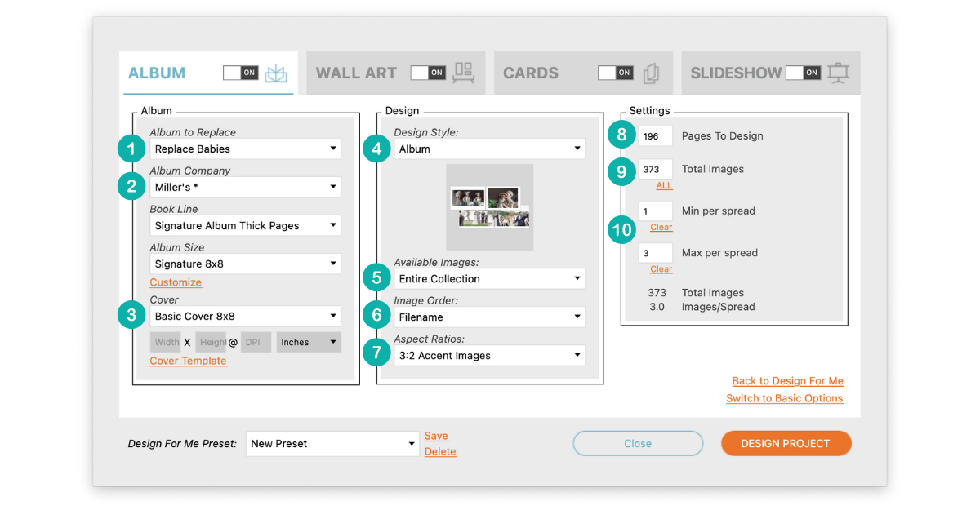Open the Album to Replace dropdown

pos(245,149)
